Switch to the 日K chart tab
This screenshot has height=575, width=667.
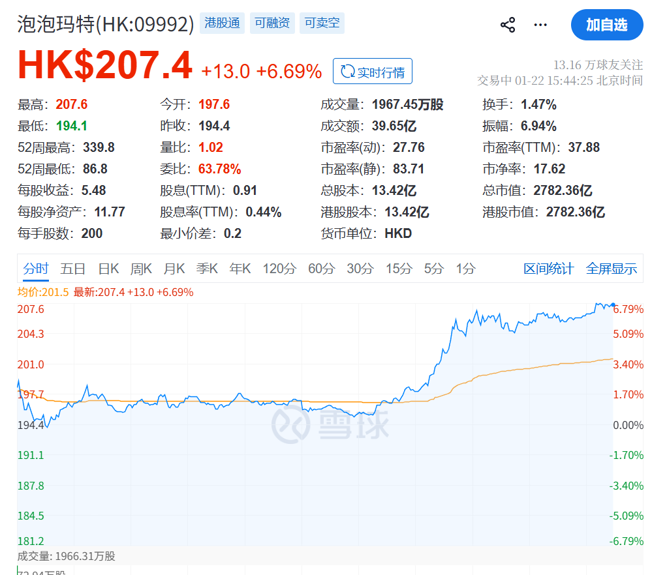tap(108, 268)
